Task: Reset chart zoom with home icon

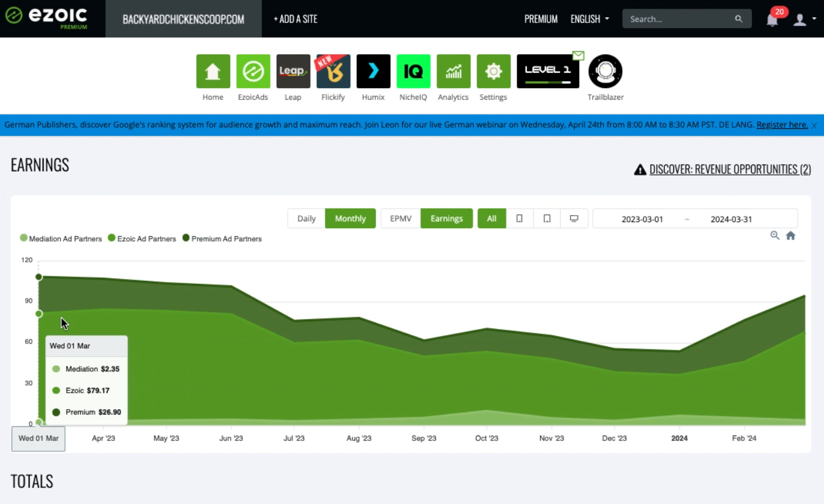Action: (791, 235)
